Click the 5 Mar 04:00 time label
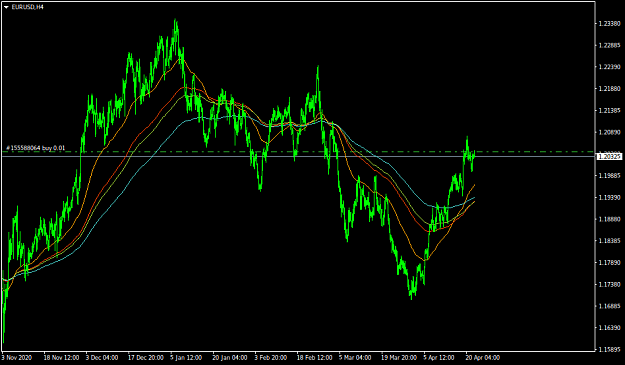 click(355, 358)
